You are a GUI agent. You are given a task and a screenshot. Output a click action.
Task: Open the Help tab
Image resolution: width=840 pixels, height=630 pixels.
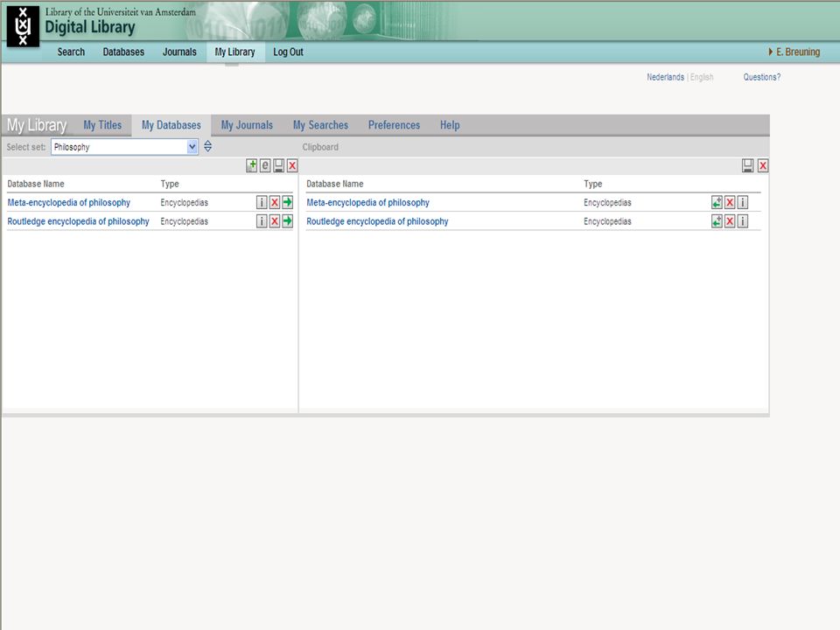(450, 125)
